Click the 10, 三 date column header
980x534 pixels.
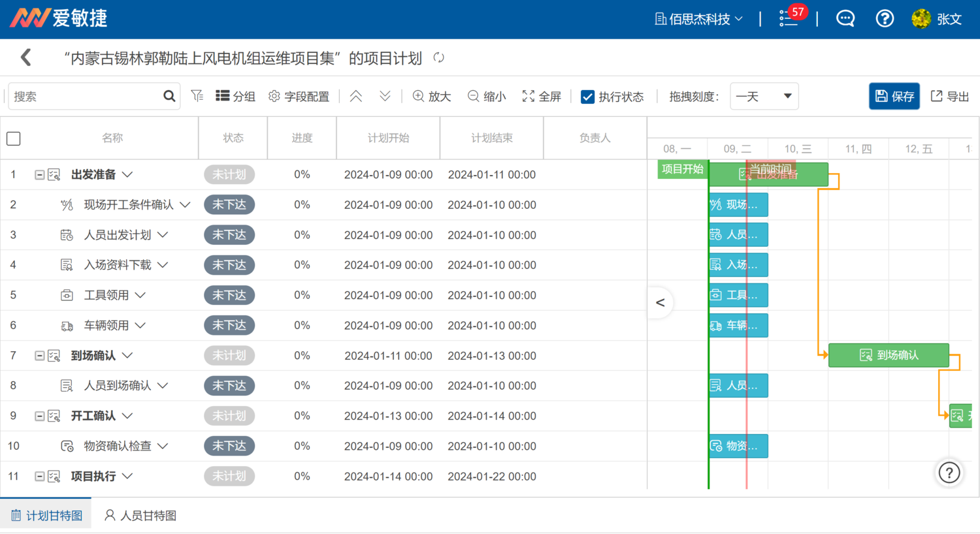point(798,149)
